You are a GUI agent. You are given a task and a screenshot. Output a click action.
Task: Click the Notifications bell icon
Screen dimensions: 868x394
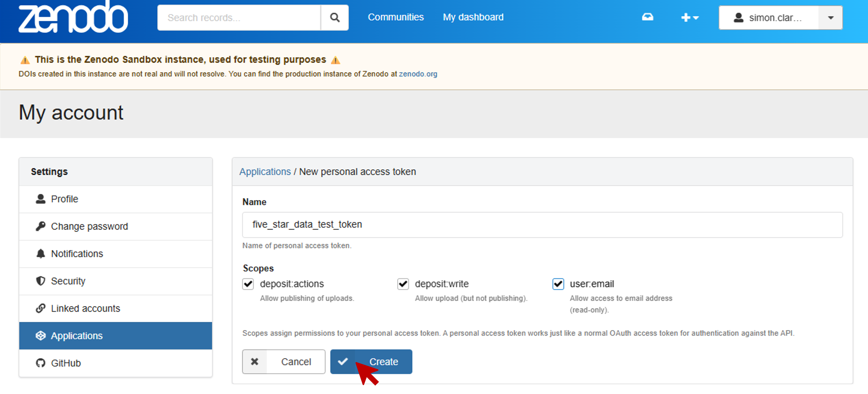[41, 254]
